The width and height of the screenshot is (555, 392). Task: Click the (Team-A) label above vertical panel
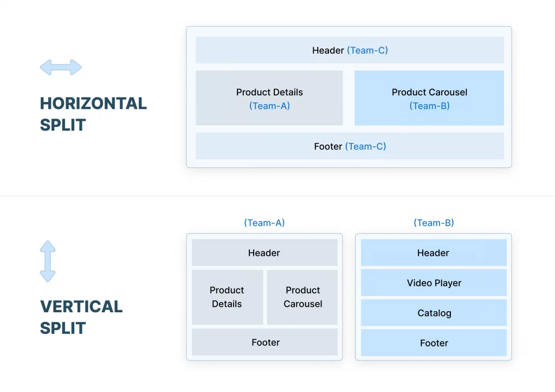coord(264,223)
